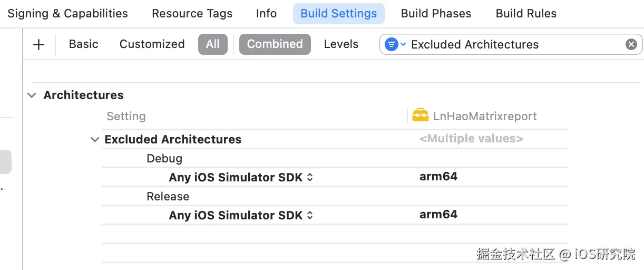Open the search filter icon menu
This screenshot has width=644, height=270.
click(393, 44)
